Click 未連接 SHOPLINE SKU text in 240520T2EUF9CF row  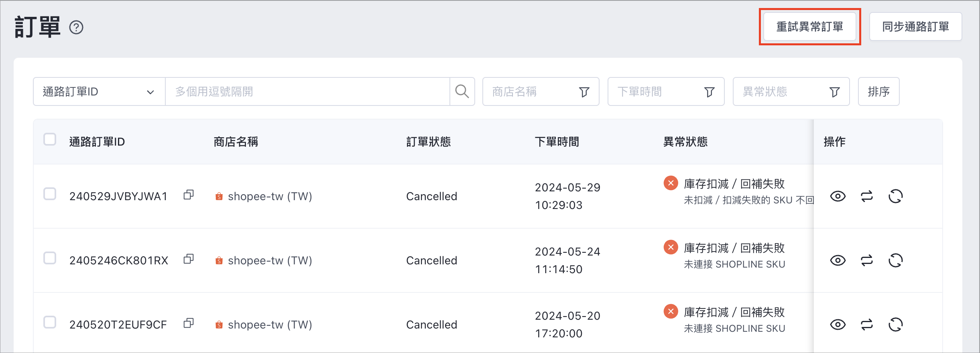(x=734, y=329)
